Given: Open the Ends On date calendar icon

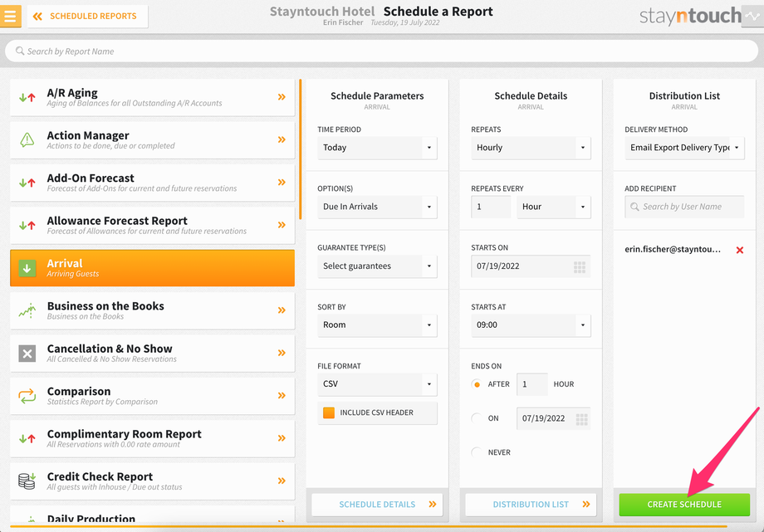Looking at the screenshot, I should pyautogui.click(x=582, y=419).
